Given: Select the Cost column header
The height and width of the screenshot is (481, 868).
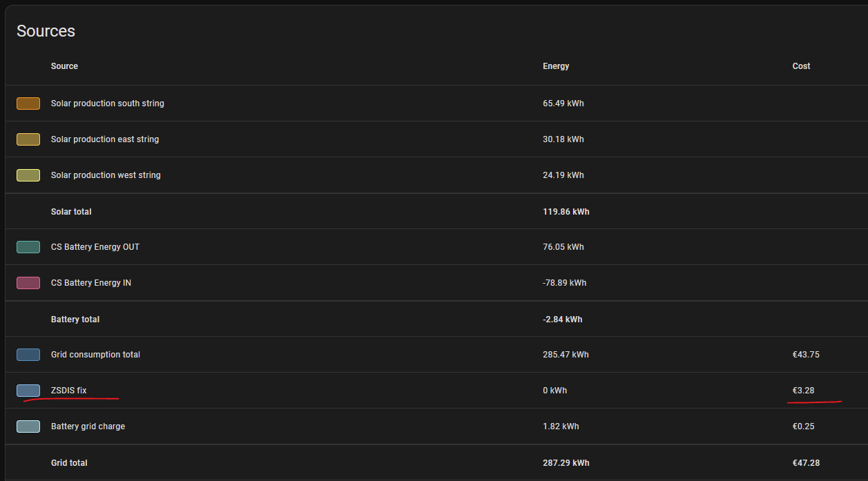Looking at the screenshot, I should click(x=801, y=66).
